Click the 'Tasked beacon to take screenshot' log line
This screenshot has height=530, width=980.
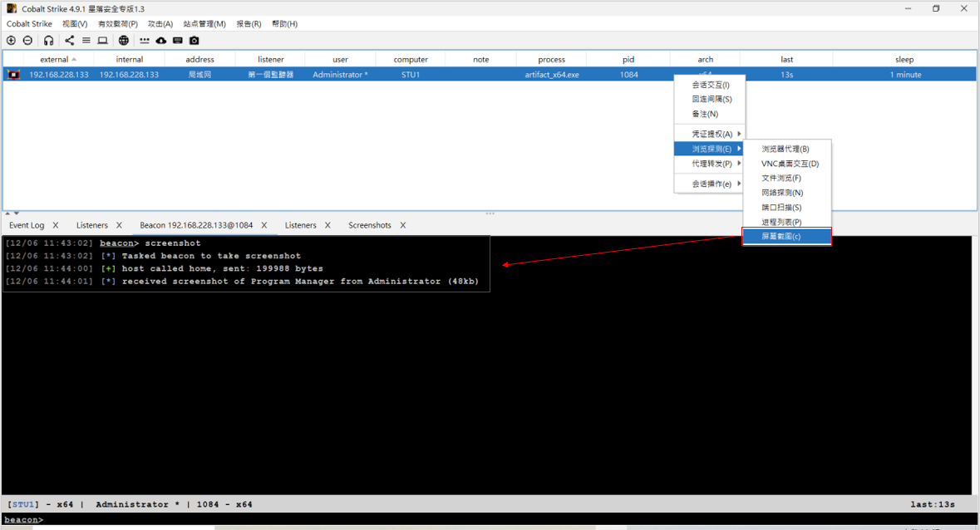[153, 256]
